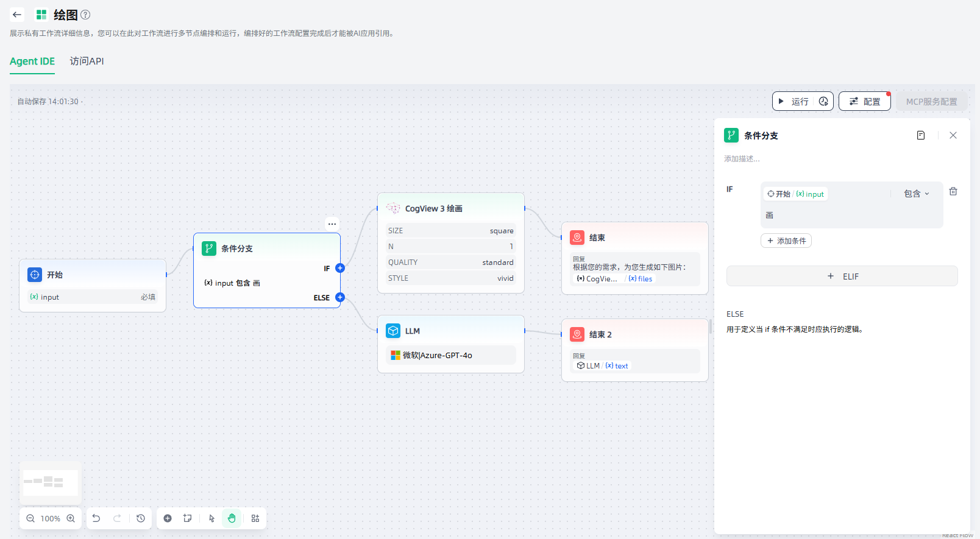Click the zoom out magnifier icon
This screenshot has height=539, width=980.
(x=30, y=518)
